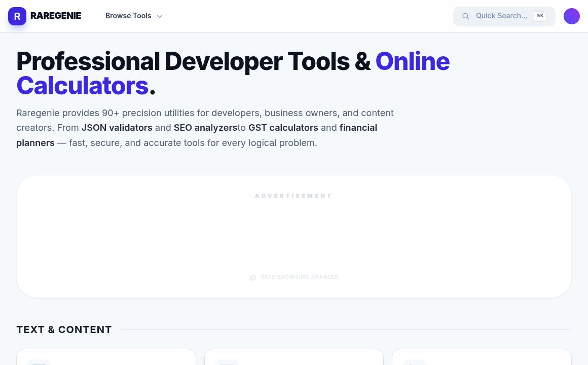
Task: Click the Safe Browsing Enabled text
Action: click(299, 277)
